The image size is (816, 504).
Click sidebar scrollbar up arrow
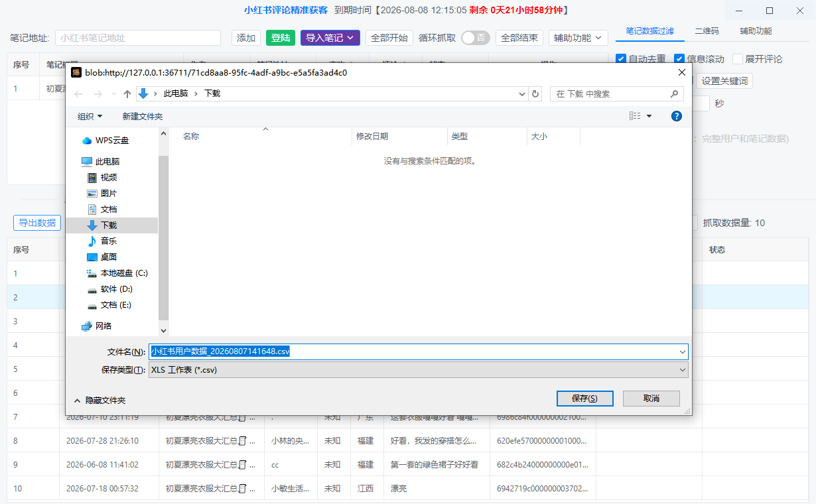pos(163,133)
